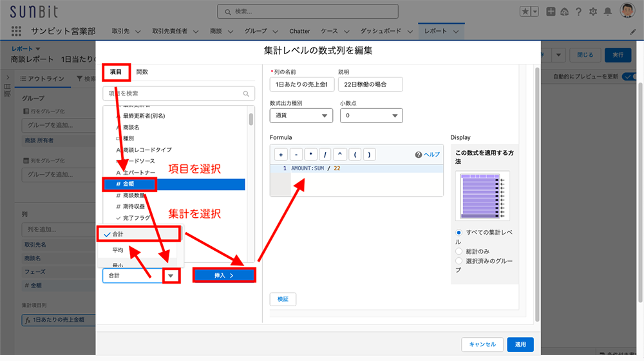Insert the open parenthesis
Image resolution: width=644 pixels, height=361 pixels.
[355, 155]
